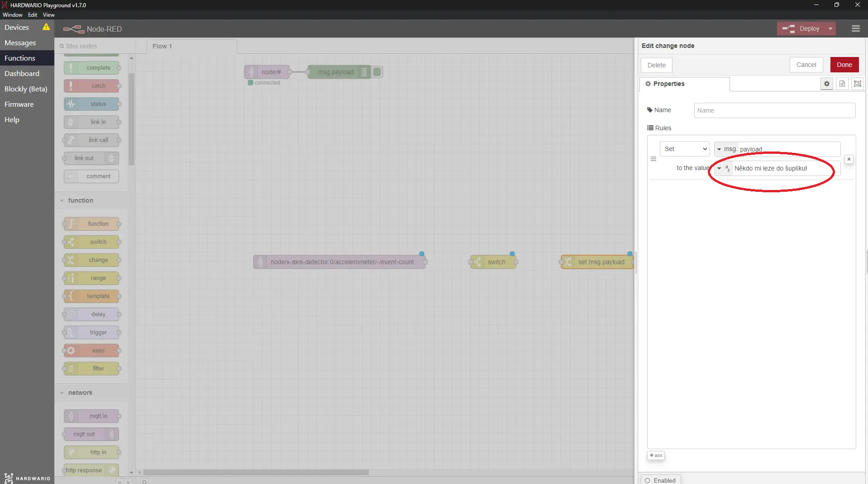This screenshot has width=868, height=484.
Task: Select the link out node in palette
Action: tap(91, 158)
